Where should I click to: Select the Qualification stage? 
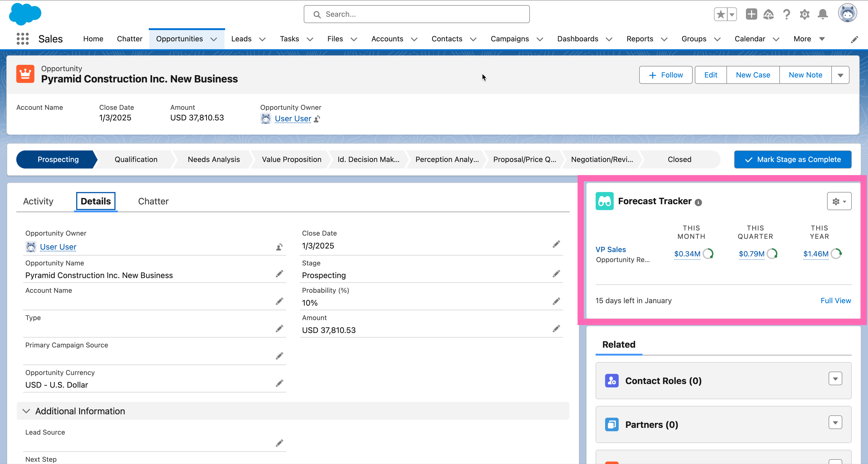click(x=136, y=160)
